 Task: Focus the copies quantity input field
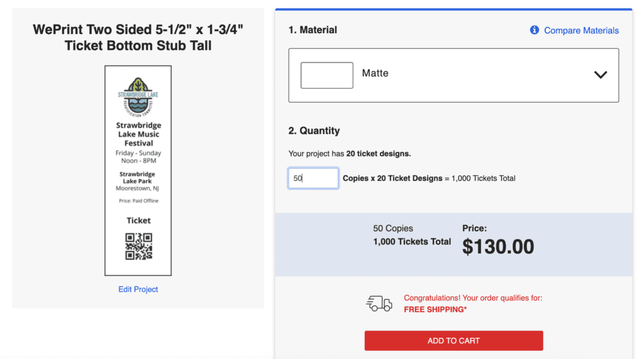pos(313,179)
